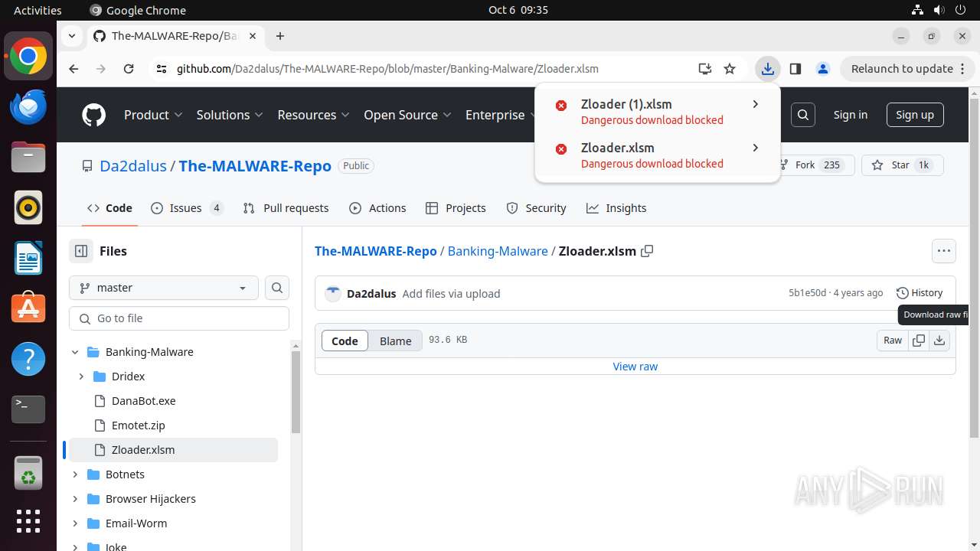Screen dimensions: 980x551
Task: Open the Pull requests tab
Action: tap(286, 208)
